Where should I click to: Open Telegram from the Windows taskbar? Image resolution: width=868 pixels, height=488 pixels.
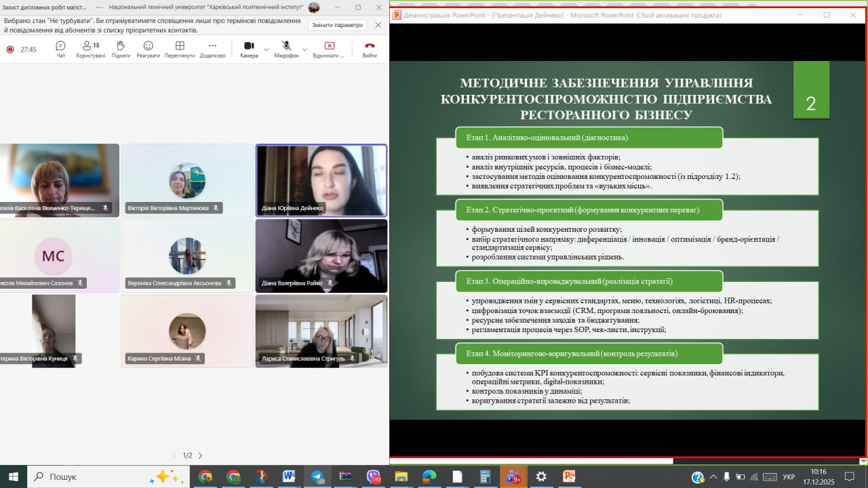coord(317,476)
